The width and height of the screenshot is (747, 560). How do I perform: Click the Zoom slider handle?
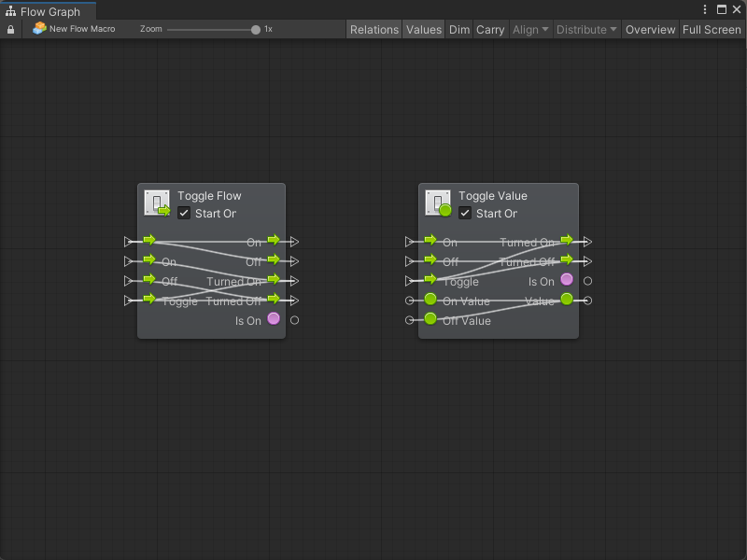click(256, 30)
